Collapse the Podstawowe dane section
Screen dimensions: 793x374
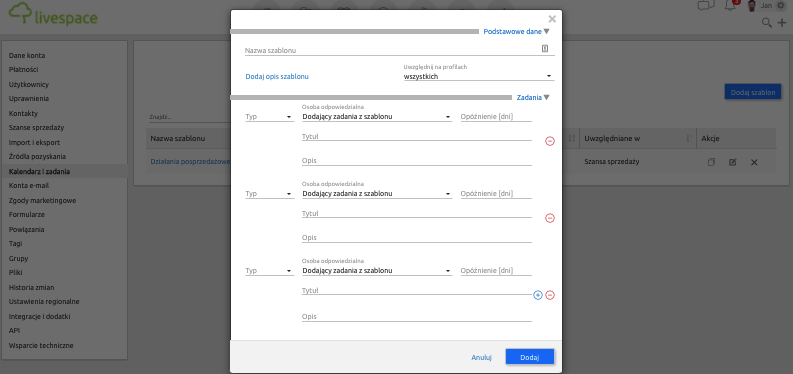(516, 31)
